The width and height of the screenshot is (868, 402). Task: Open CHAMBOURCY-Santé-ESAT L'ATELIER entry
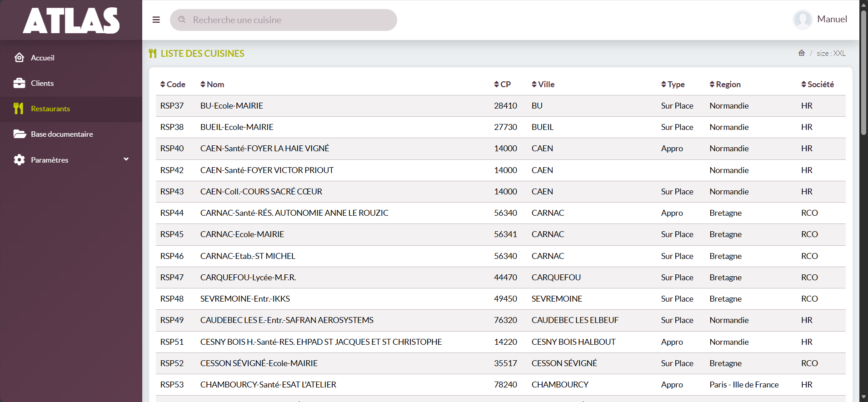click(269, 385)
